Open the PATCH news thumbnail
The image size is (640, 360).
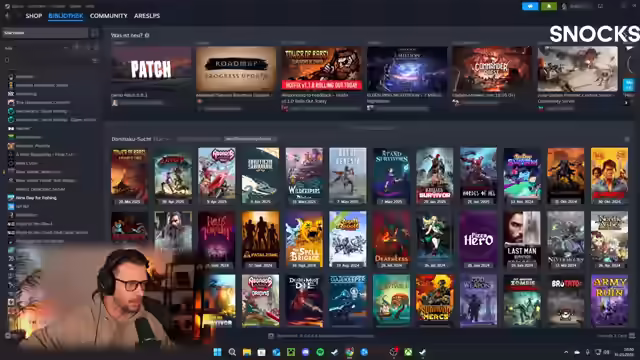151,69
